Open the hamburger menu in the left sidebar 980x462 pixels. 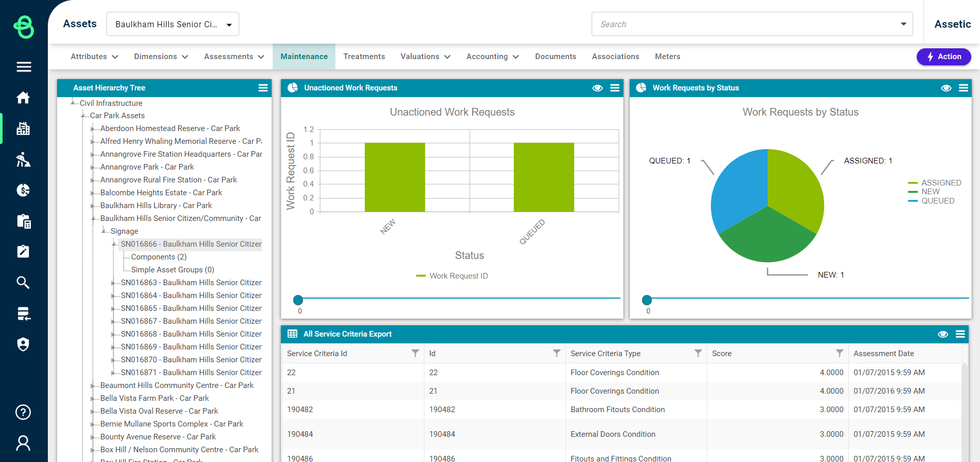tap(24, 67)
